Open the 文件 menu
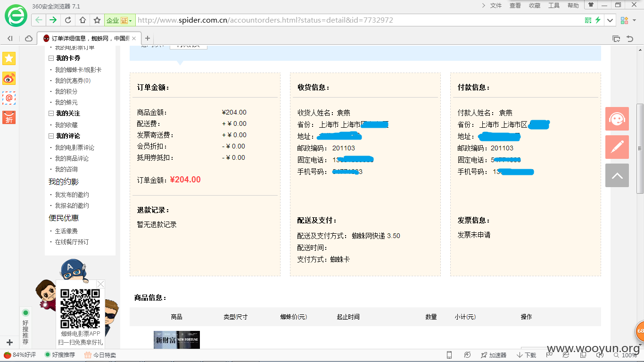This screenshot has height=362, width=644. click(496, 6)
